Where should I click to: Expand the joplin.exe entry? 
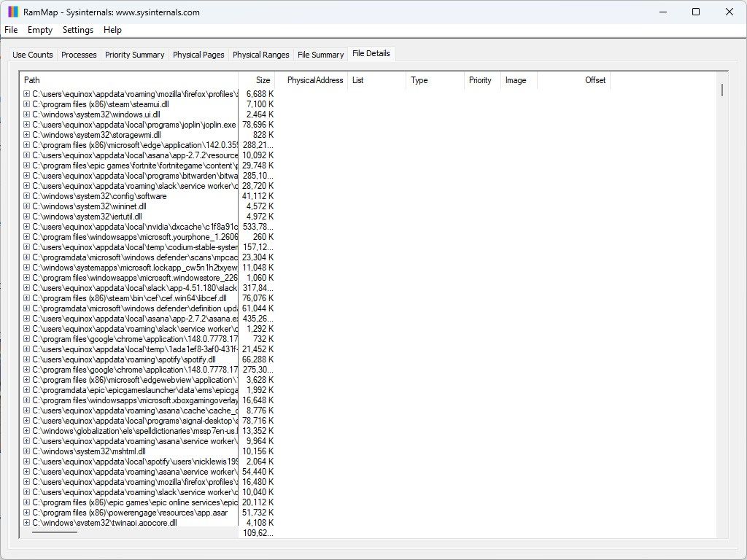click(27, 125)
